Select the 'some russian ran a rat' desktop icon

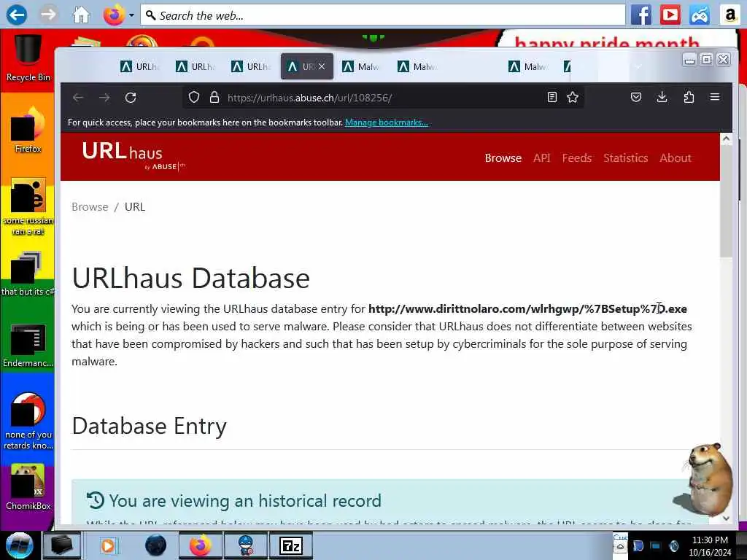click(x=28, y=206)
